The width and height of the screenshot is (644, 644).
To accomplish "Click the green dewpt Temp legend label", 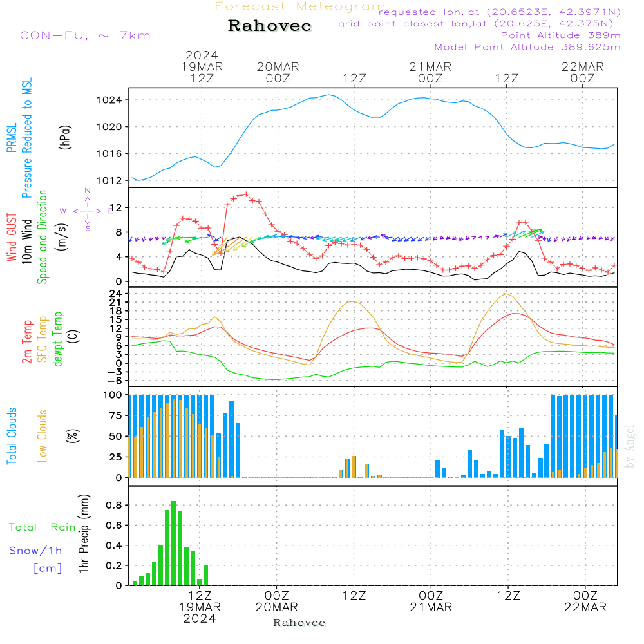I will coord(58,339).
